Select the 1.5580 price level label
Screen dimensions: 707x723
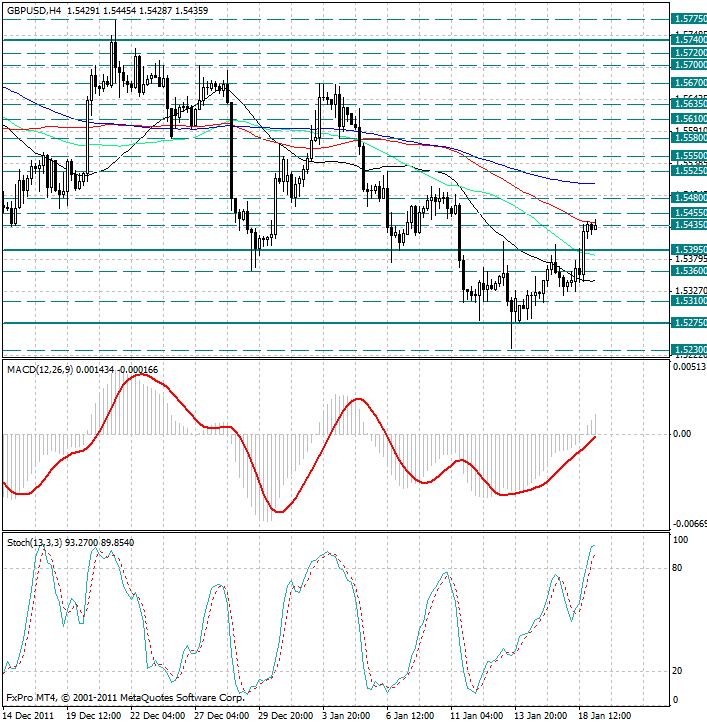[689, 138]
